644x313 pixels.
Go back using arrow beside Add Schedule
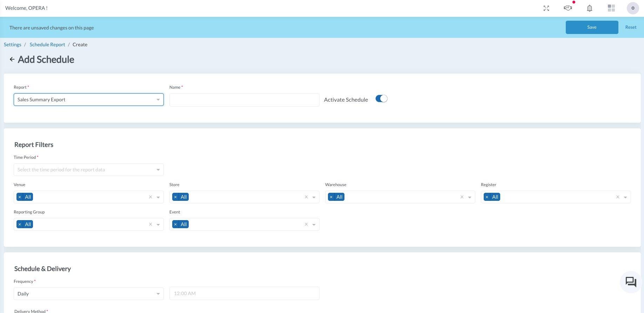(x=12, y=59)
